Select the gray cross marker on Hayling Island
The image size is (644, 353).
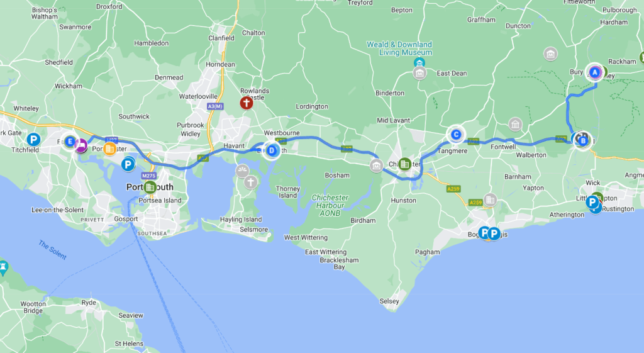click(x=250, y=182)
